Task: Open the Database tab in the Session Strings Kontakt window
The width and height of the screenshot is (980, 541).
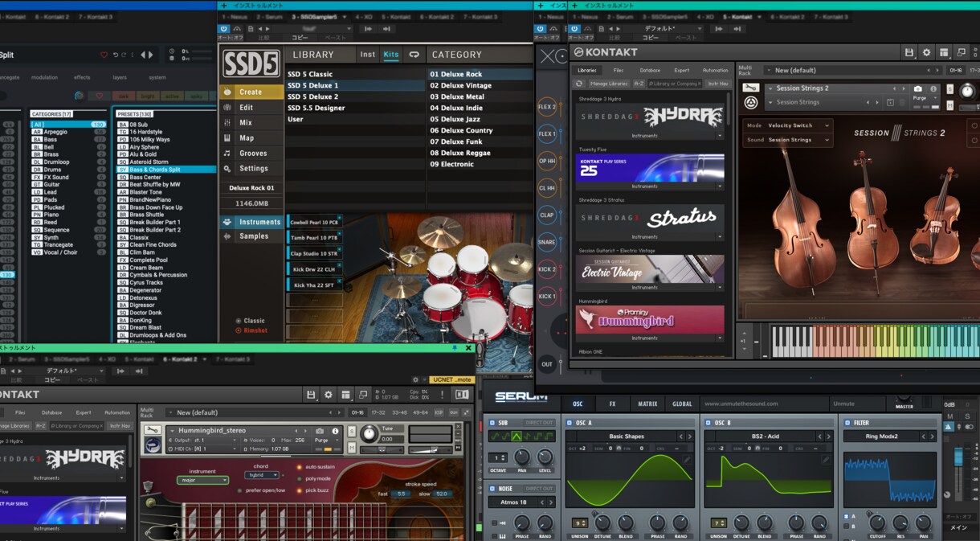Action: pyautogui.click(x=650, y=70)
